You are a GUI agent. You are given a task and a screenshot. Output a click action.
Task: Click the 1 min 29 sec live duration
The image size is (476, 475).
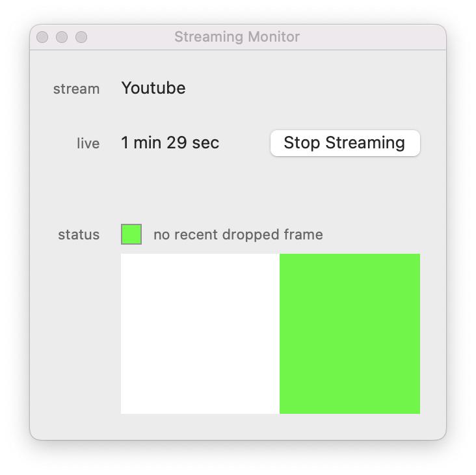tap(170, 143)
